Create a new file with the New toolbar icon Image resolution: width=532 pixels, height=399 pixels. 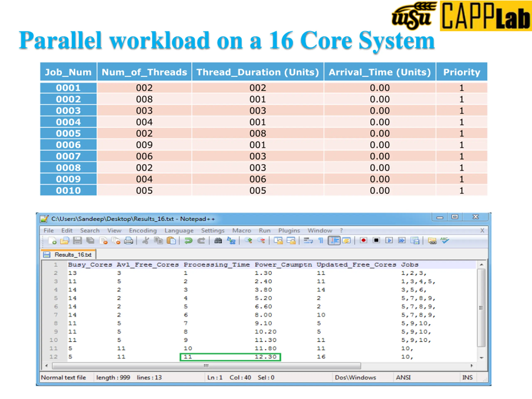(x=52, y=240)
